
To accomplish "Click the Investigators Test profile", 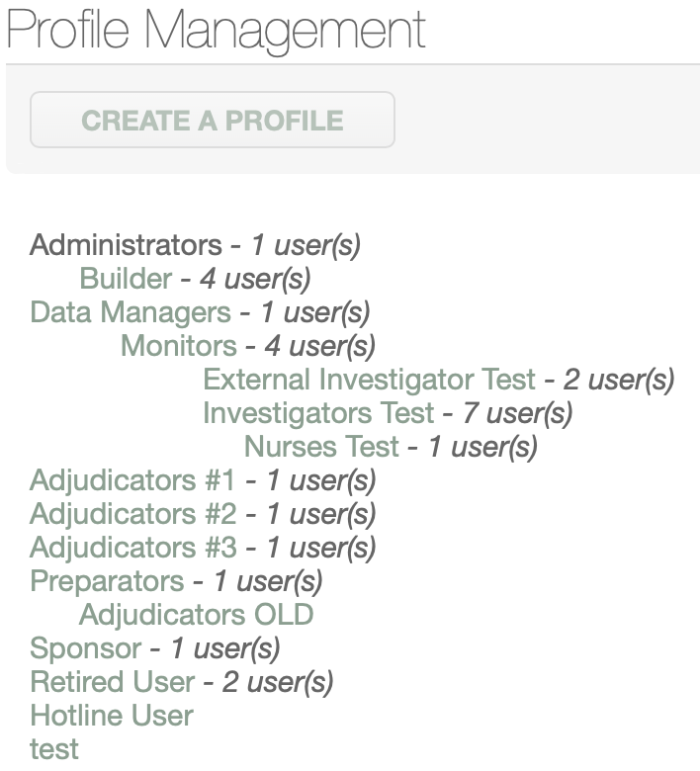I will coord(318,413).
